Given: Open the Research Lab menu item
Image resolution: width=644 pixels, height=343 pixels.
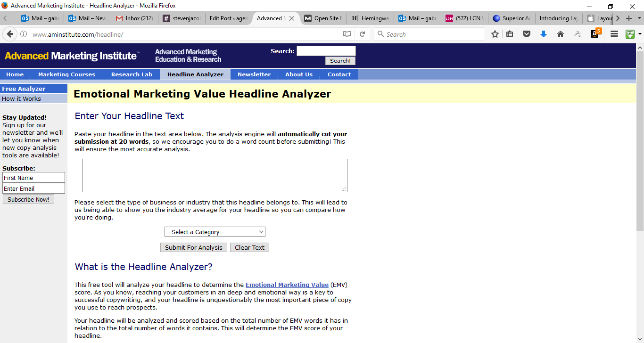Looking at the screenshot, I should (132, 74).
